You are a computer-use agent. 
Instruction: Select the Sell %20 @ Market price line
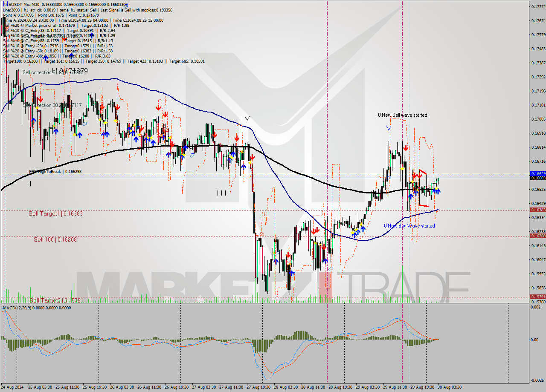click(x=66, y=25)
